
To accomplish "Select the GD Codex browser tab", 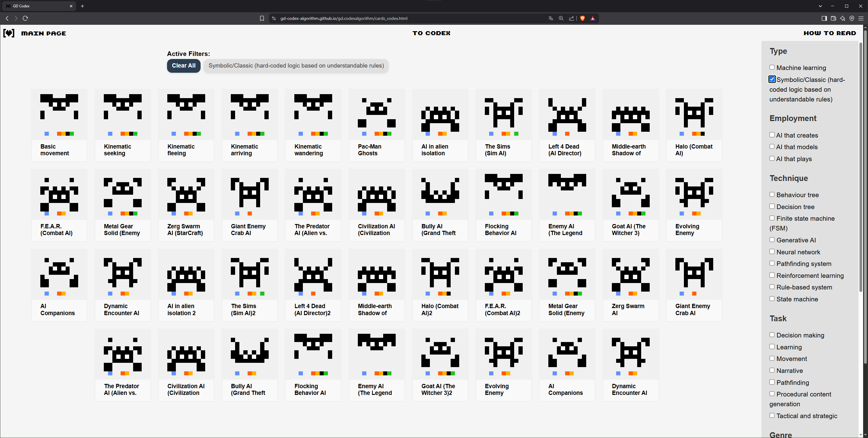I will pyautogui.click(x=40, y=6).
